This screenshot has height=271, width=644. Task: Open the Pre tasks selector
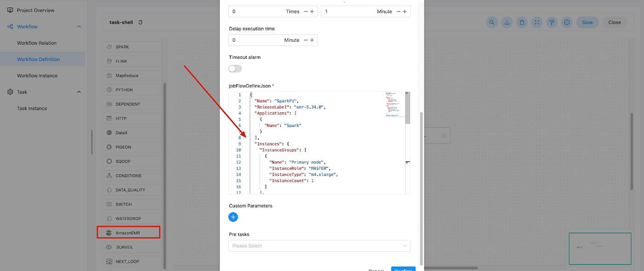pos(319,246)
